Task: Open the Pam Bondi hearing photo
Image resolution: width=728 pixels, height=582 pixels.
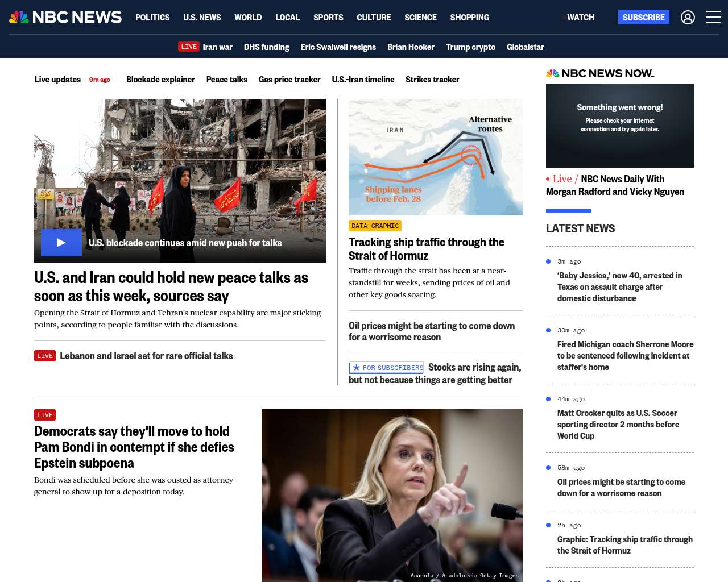Action: (x=392, y=495)
